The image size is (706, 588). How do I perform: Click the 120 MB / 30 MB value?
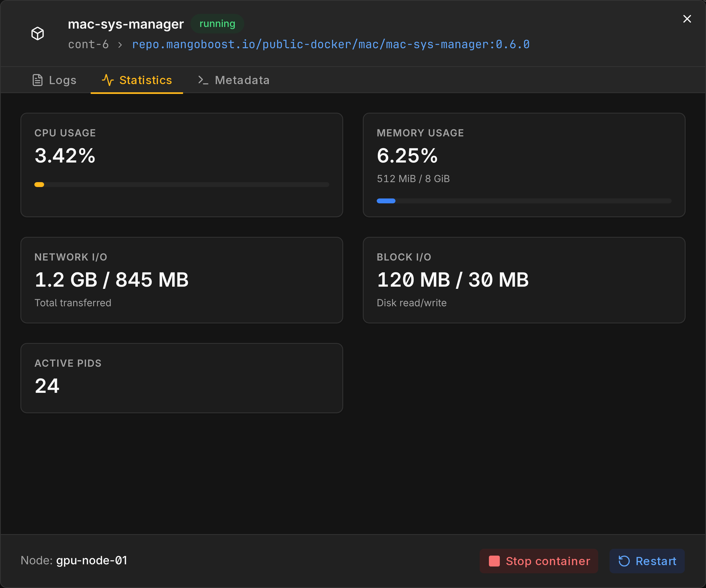click(x=453, y=280)
